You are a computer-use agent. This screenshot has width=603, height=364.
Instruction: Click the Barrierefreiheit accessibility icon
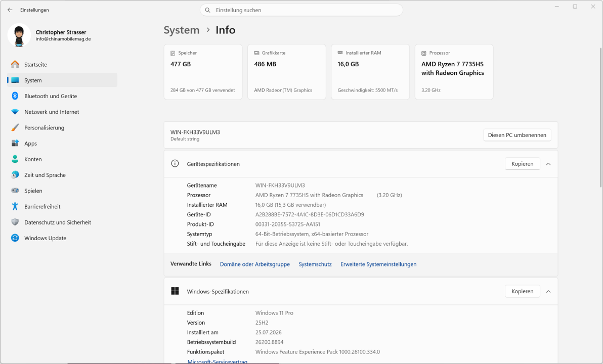tap(15, 206)
